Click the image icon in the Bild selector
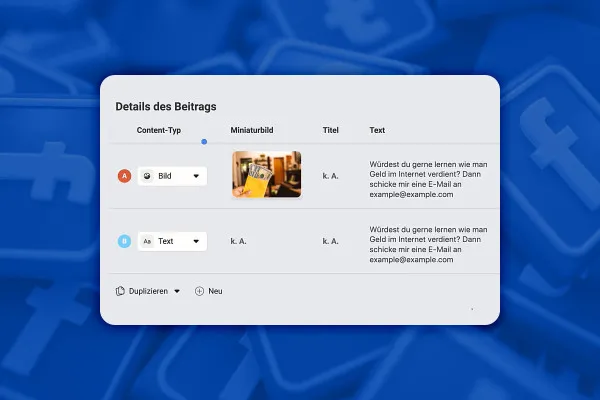This screenshot has width=600, height=400. click(x=147, y=176)
